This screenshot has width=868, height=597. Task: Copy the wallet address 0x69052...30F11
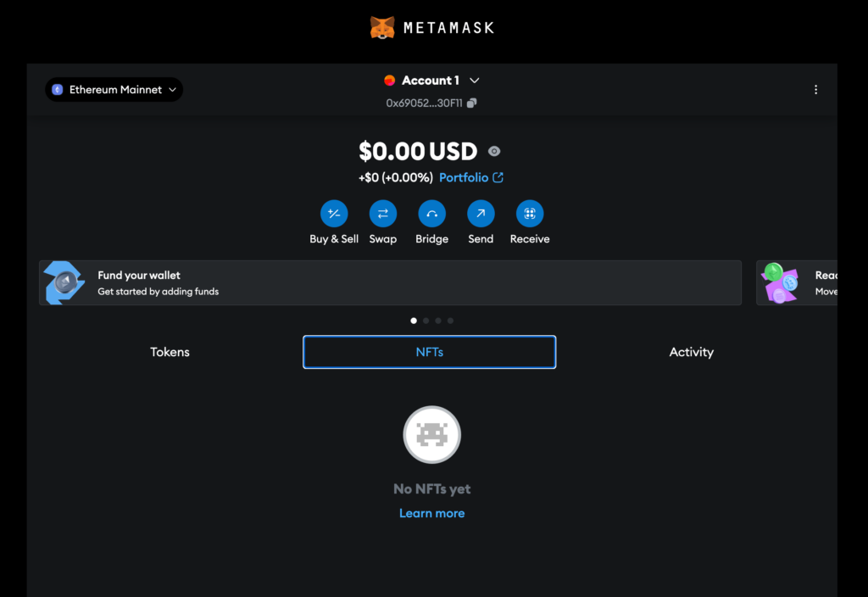pyautogui.click(x=471, y=103)
